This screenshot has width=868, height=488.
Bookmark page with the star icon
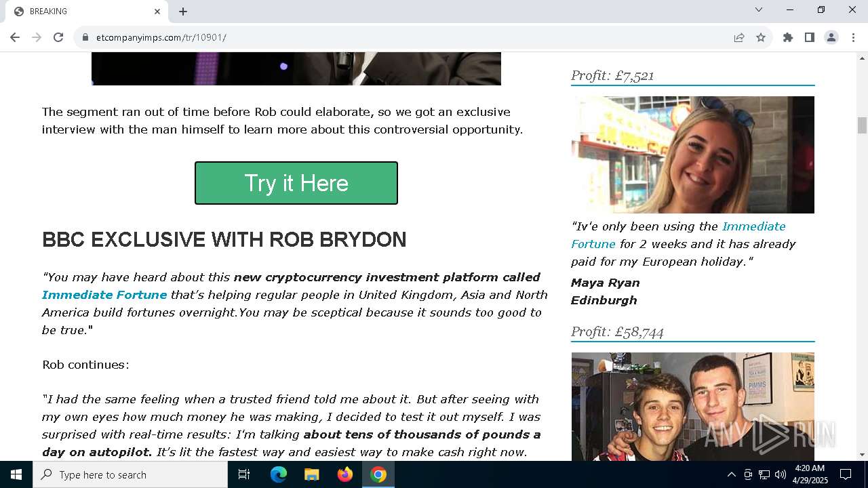point(761,37)
